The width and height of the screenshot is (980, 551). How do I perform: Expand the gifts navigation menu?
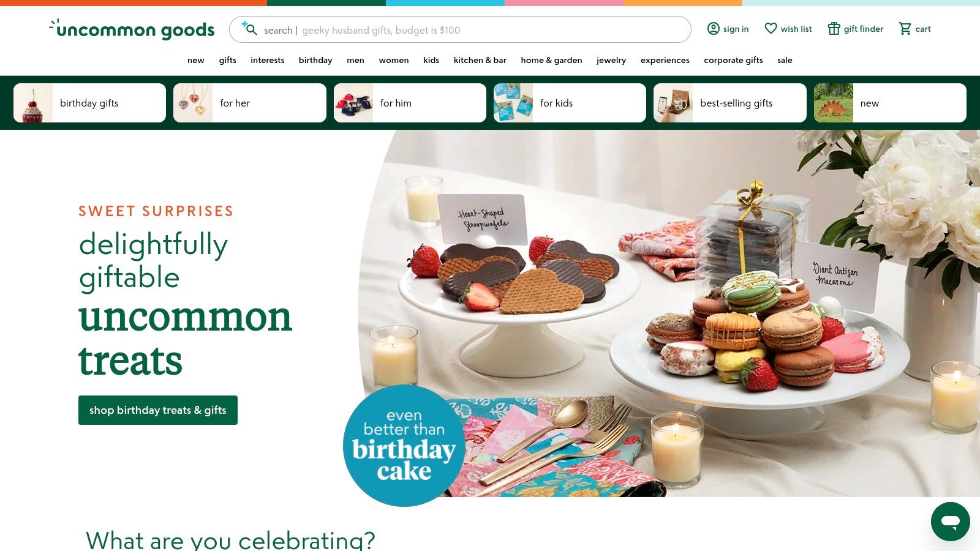click(x=227, y=60)
